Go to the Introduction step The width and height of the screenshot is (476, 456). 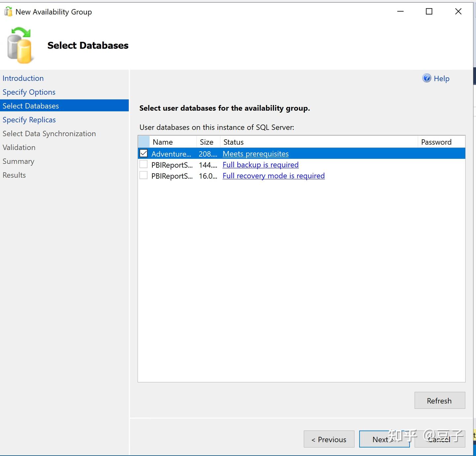click(23, 78)
